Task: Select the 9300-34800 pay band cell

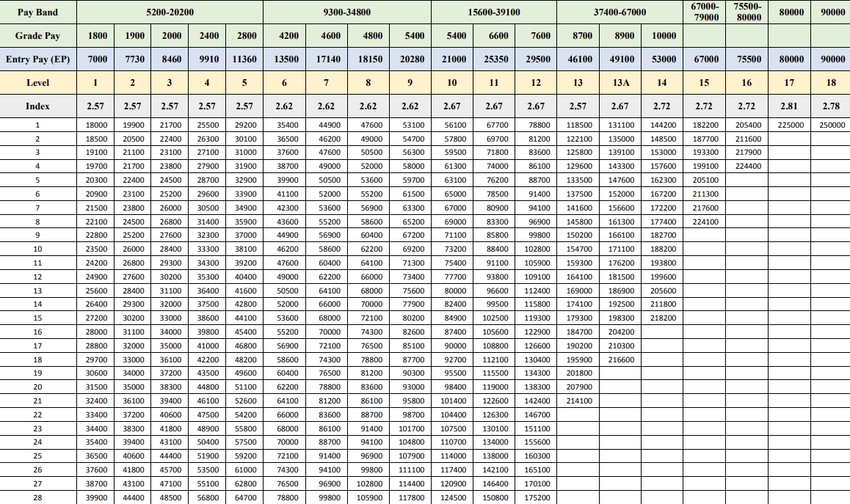Action: pos(348,12)
